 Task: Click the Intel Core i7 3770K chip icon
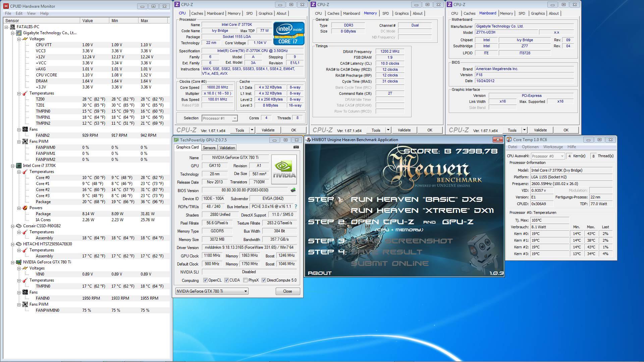(19, 166)
